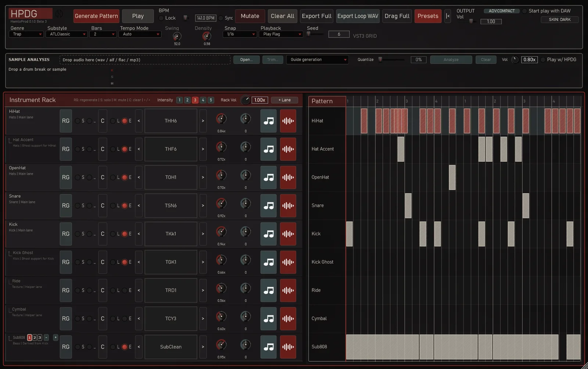Select intensity level 4

click(203, 100)
